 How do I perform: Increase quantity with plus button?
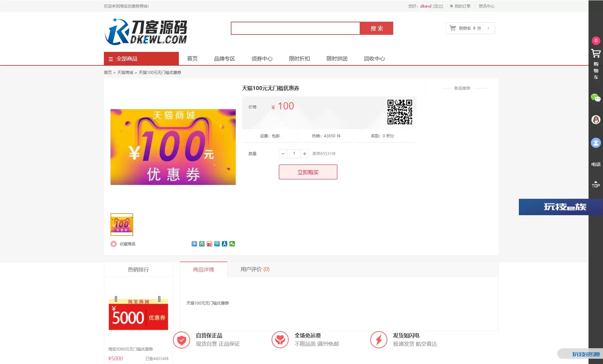[305, 153]
